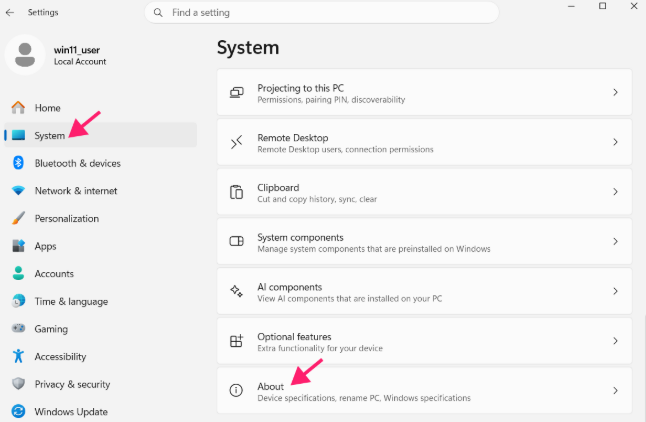
Task: Click the Accessibility figure icon
Action: point(18,356)
